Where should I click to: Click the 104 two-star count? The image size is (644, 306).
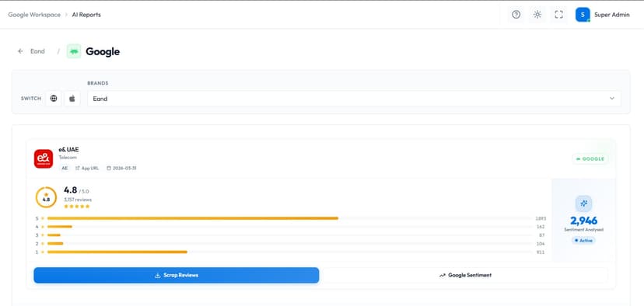(541, 244)
